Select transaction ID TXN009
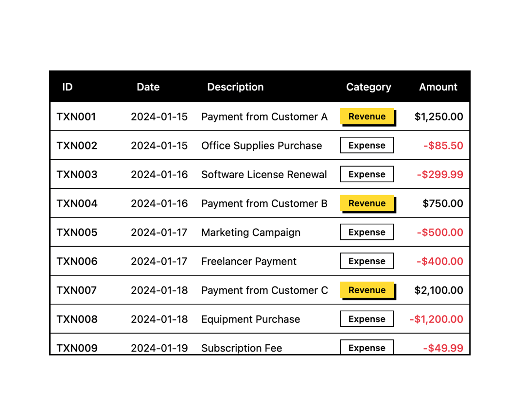The width and height of the screenshot is (525, 420). click(x=77, y=348)
